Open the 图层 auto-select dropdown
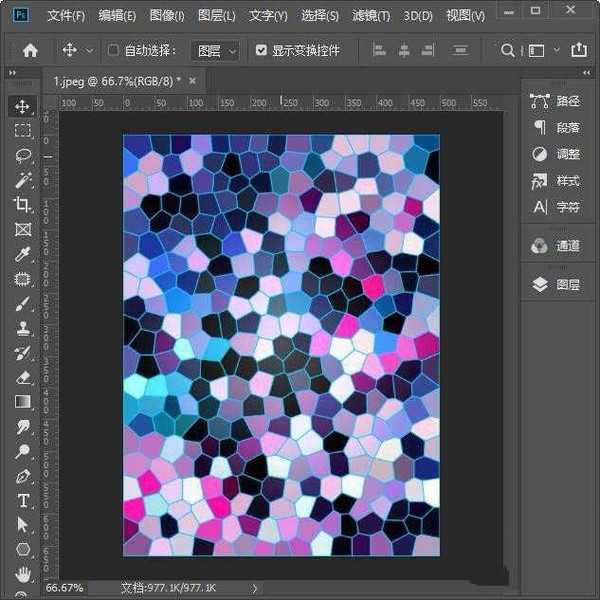This screenshot has height=600, width=600. click(x=217, y=50)
